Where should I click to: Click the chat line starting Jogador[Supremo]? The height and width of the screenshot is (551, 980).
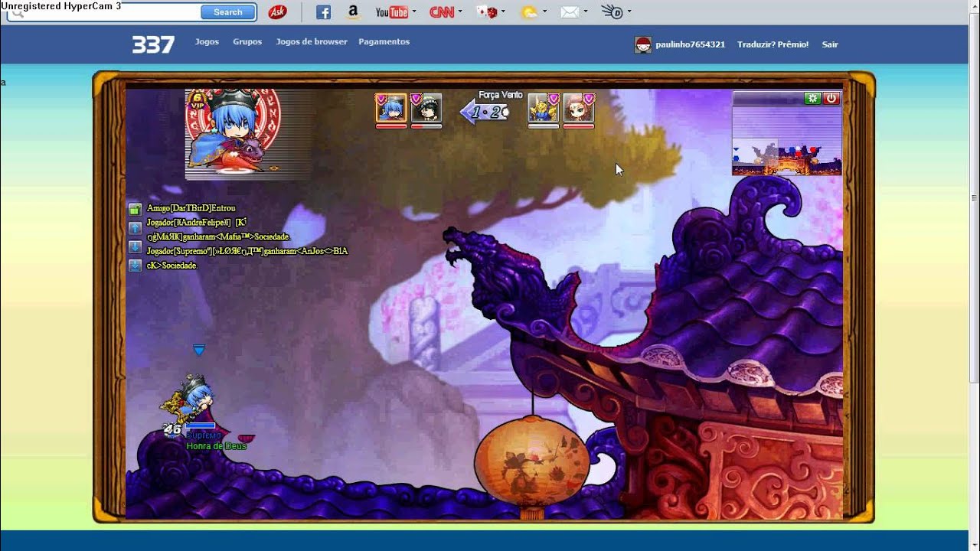[x=247, y=251]
